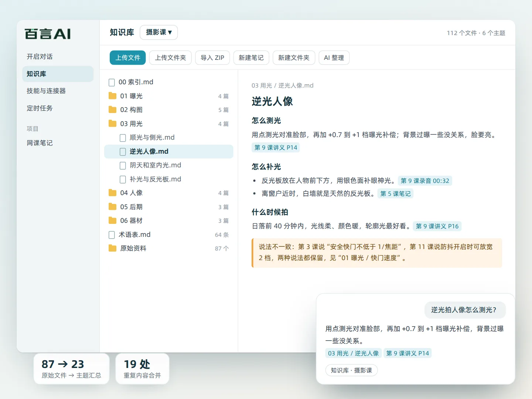
Task: Open 补光与反光板.md in the file tree
Action: [x=168, y=179]
